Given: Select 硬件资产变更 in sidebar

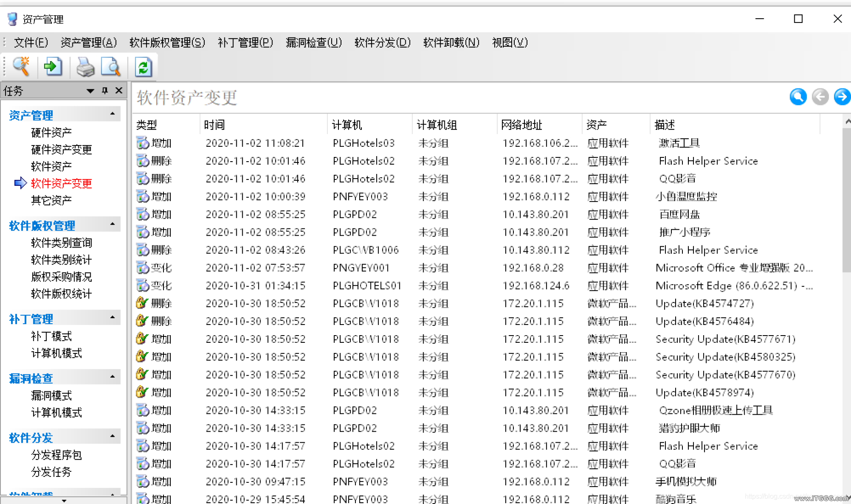Looking at the screenshot, I should [62, 150].
